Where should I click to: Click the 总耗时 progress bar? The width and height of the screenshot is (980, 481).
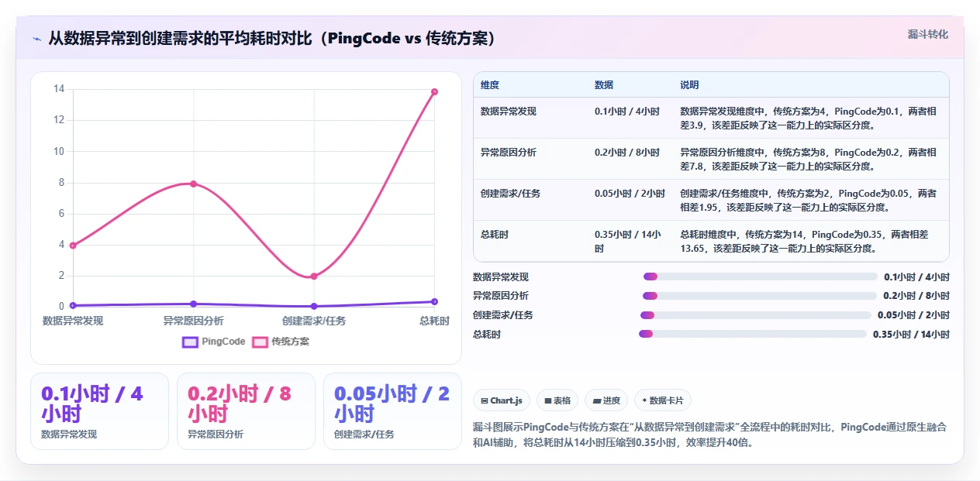[x=753, y=334]
